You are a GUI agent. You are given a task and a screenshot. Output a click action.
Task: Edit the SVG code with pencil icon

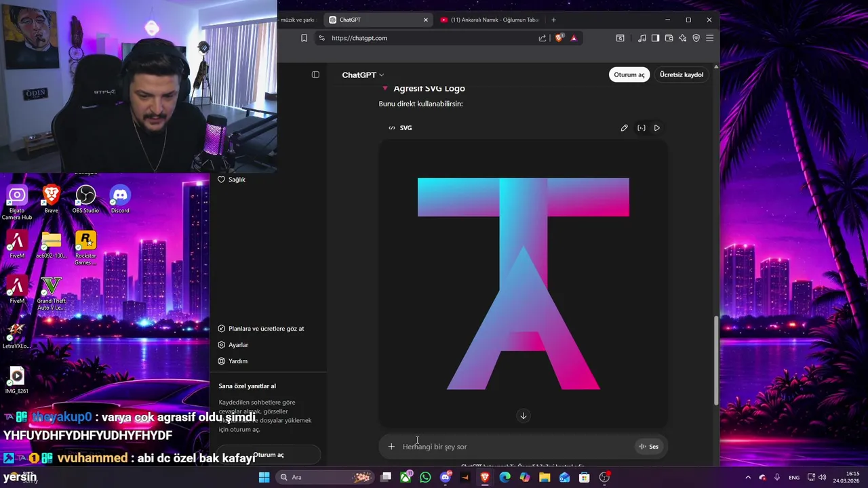(625, 127)
